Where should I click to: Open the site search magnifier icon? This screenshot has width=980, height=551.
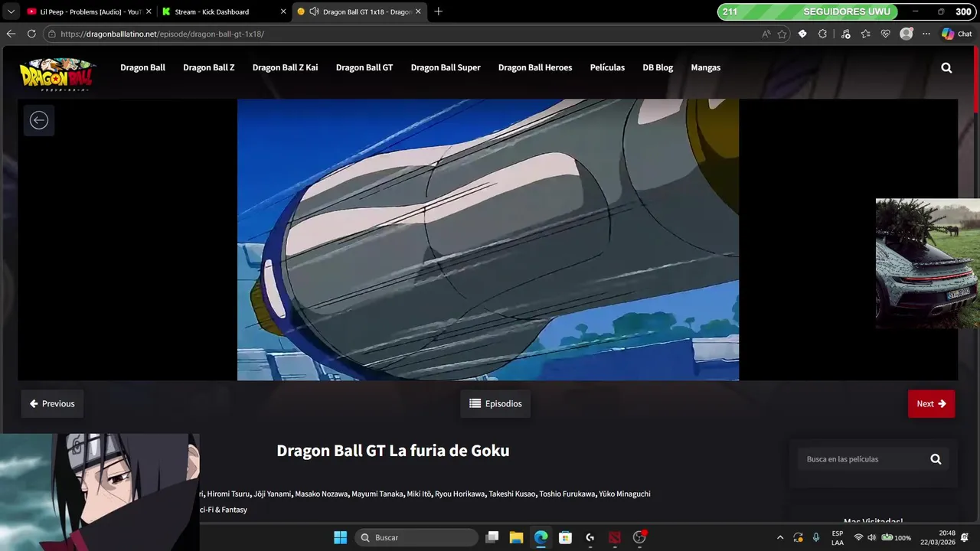(x=946, y=67)
